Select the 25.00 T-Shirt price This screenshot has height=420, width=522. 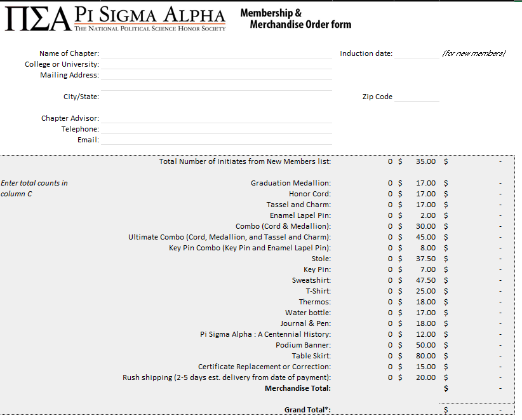pos(425,291)
